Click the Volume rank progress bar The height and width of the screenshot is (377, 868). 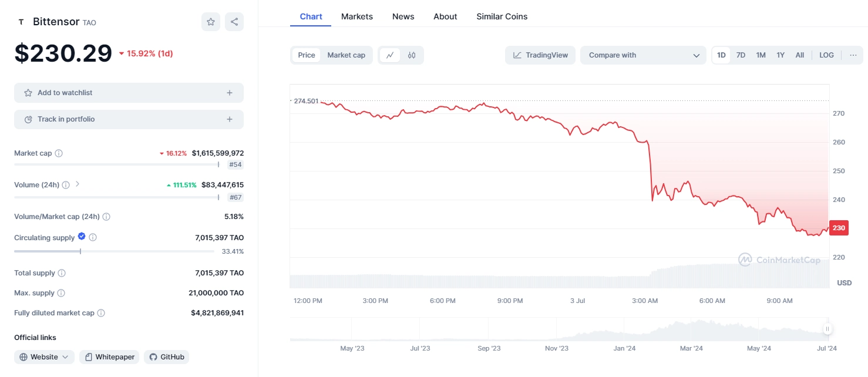pos(116,197)
